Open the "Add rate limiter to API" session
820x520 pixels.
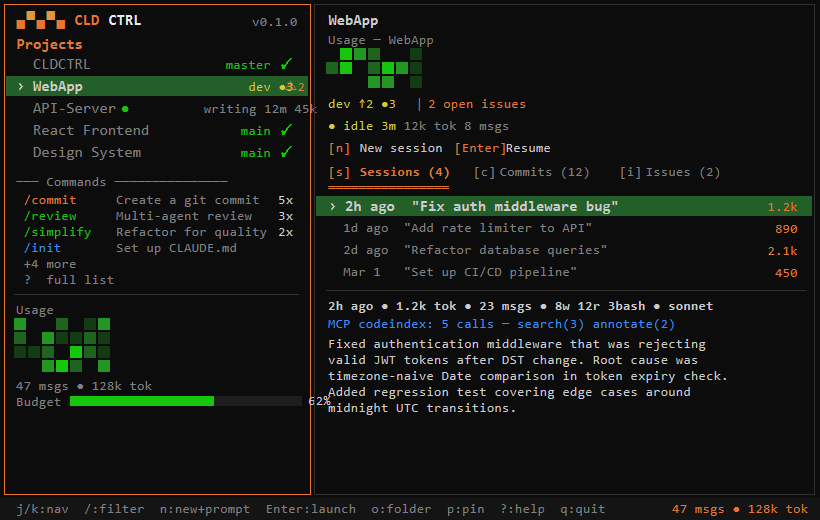[564, 228]
